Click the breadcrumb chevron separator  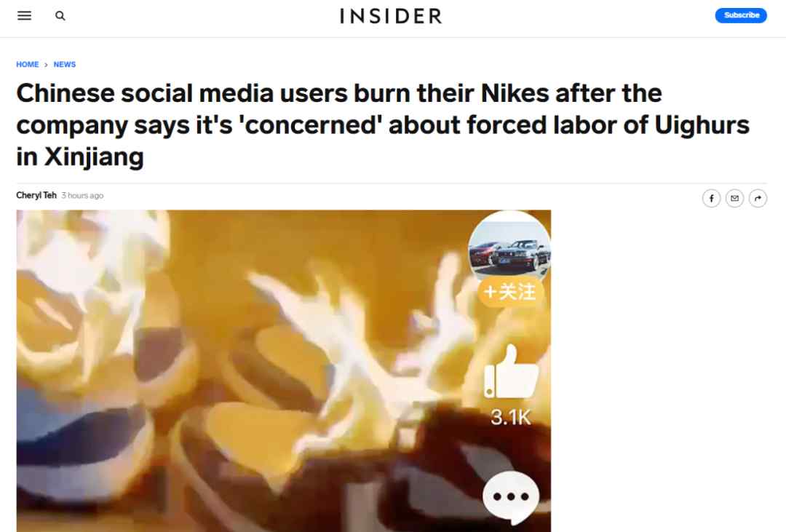tap(46, 65)
